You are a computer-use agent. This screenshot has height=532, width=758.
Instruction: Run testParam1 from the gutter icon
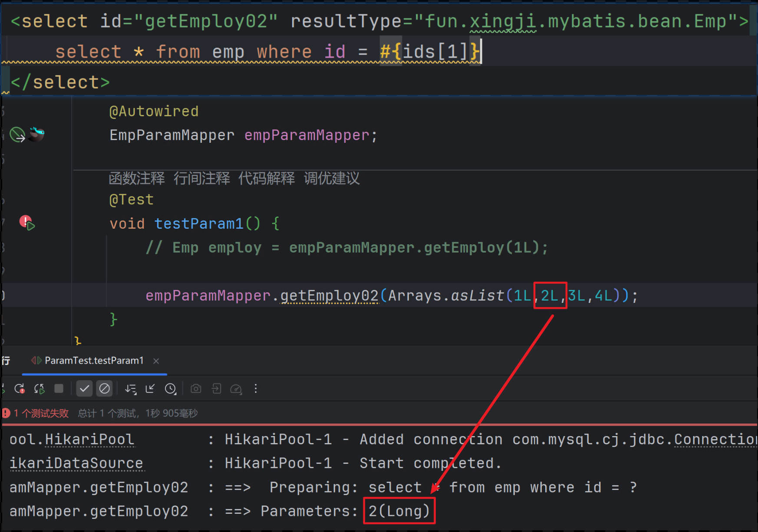coord(27,223)
